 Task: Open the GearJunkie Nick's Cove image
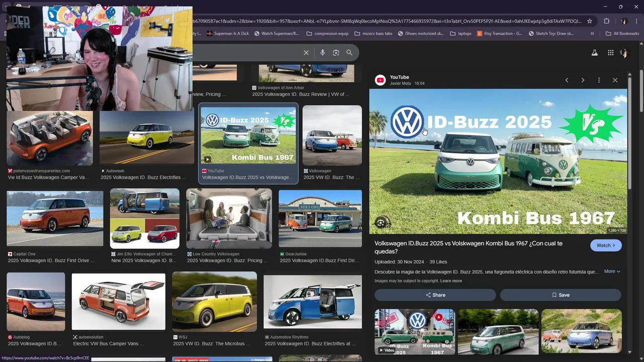click(x=320, y=218)
